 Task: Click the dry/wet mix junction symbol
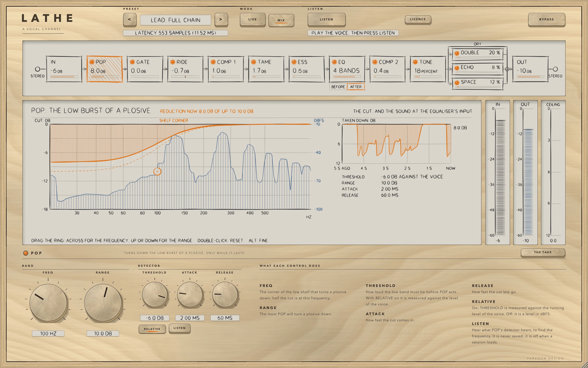tap(507, 69)
